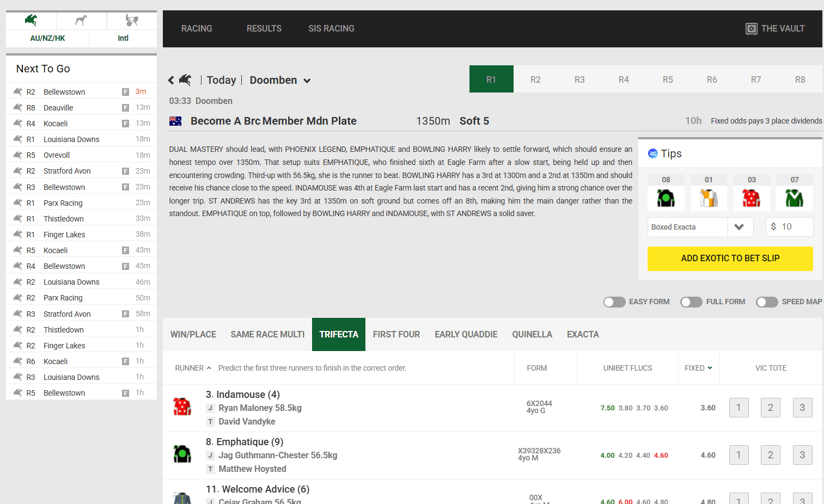Click F badge on Bellewstown R2 row
Viewport: 824px width, 504px height.
point(125,92)
